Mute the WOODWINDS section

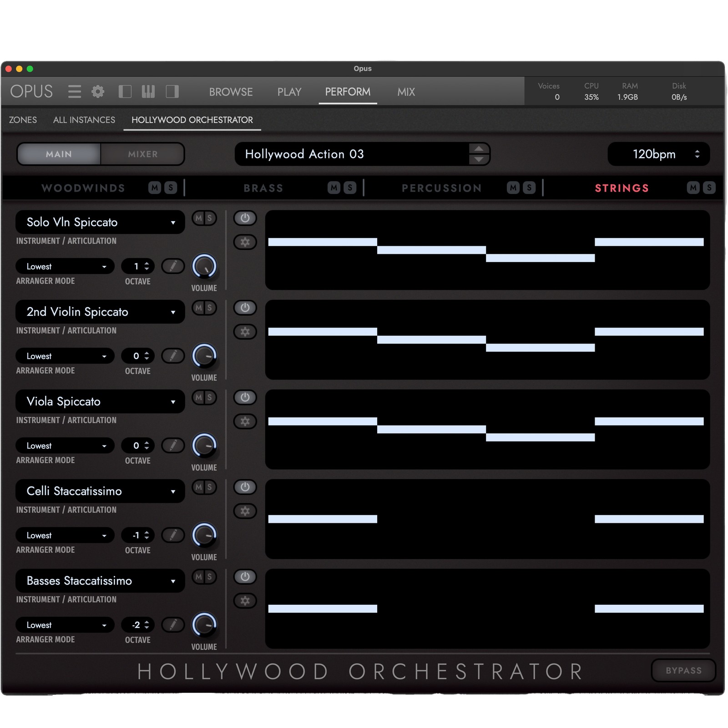(154, 187)
